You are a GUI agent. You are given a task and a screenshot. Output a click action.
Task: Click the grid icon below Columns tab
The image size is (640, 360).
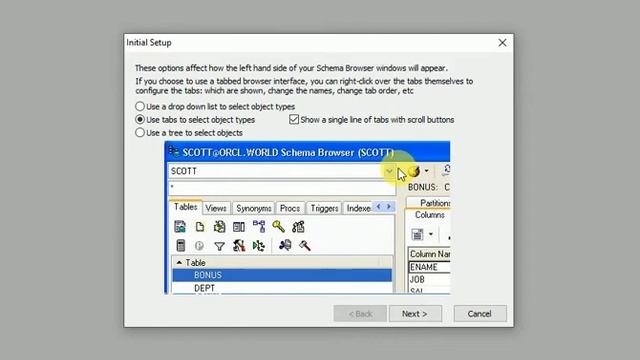pos(417,234)
